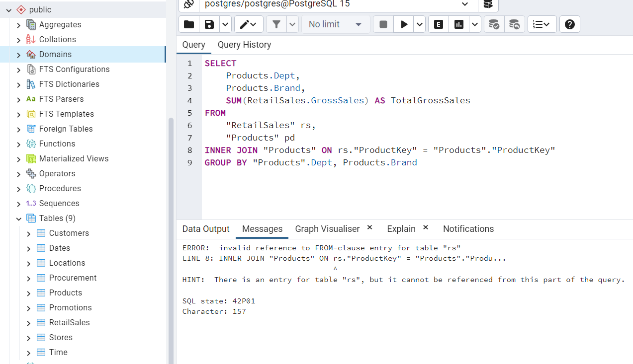This screenshot has height=364, width=633.
Task: Expand the Aggregates tree node
Action: [x=19, y=25]
